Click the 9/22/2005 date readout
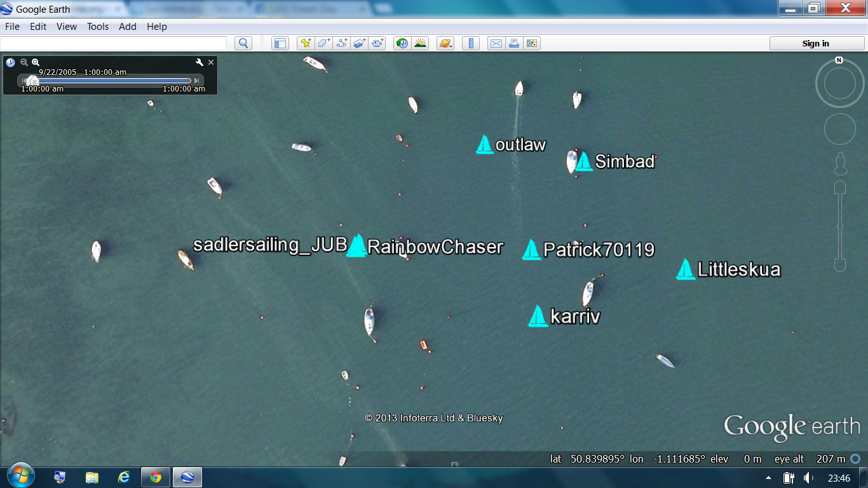This screenshot has width=868, height=488. coord(58,72)
